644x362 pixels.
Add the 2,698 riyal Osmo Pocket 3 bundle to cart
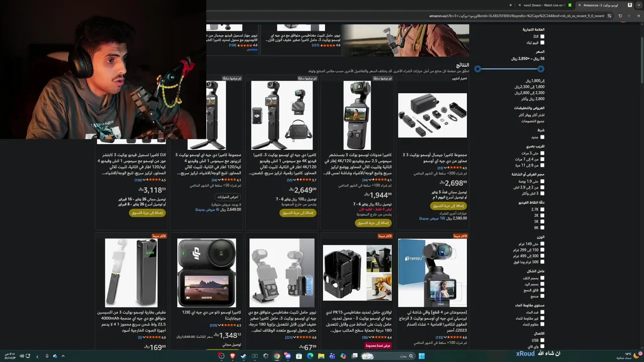(x=448, y=206)
